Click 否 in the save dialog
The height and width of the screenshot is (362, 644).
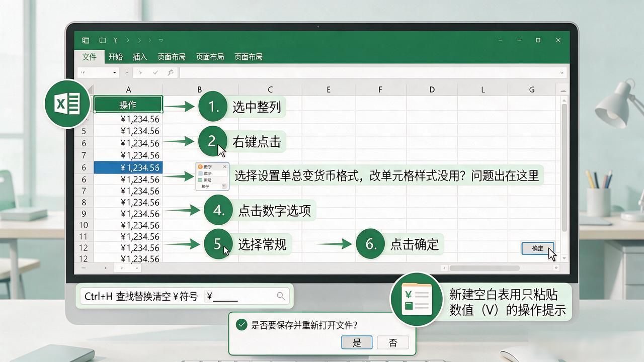(x=393, y=342)
